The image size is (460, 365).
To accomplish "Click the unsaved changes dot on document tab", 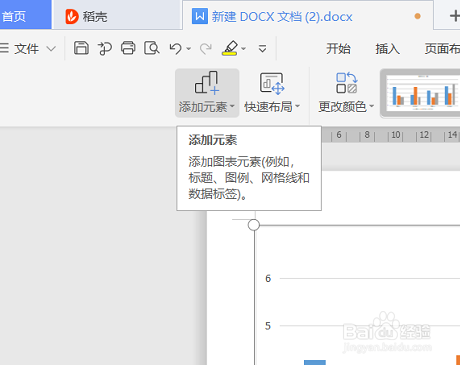I will pyautogui.click(x=417, y=16).
